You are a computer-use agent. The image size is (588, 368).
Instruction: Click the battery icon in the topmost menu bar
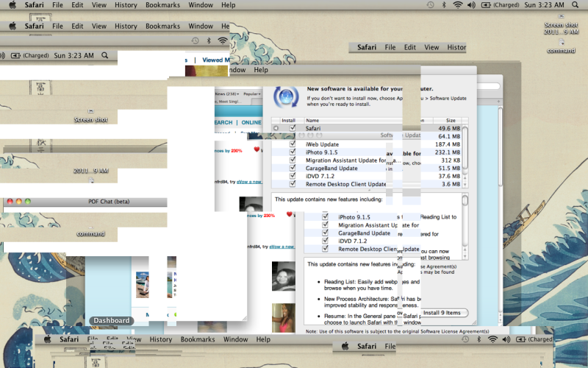click(x=486, y=5)
